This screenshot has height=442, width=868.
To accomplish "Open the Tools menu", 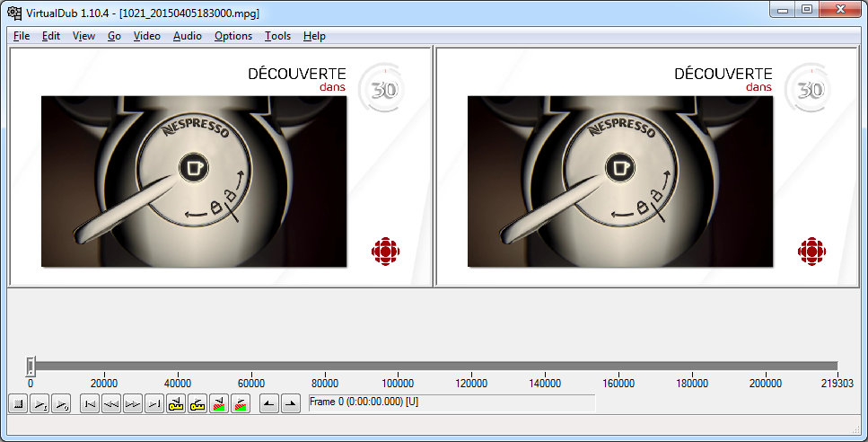I will 277,36.
